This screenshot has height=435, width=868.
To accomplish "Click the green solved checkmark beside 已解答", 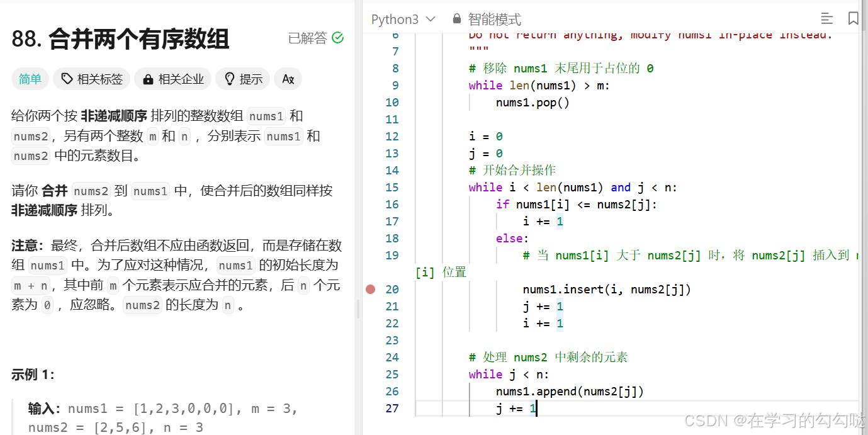I will pos(337,38).
